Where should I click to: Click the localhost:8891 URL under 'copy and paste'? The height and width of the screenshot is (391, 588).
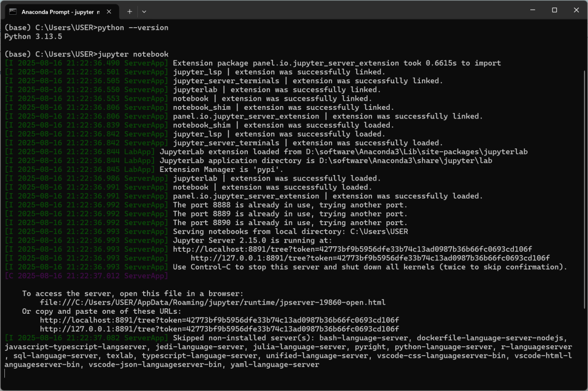tap(219, 320)
